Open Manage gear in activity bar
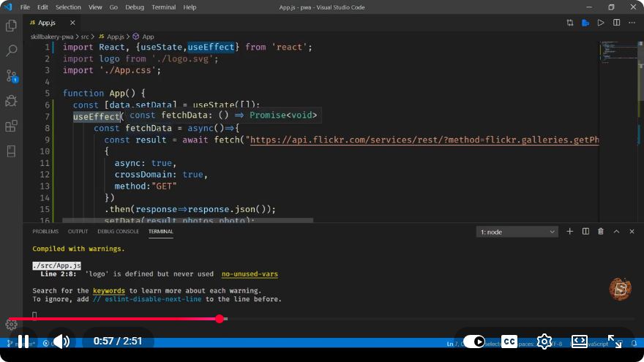Viewport: 644px width, 362px height. 11,325
